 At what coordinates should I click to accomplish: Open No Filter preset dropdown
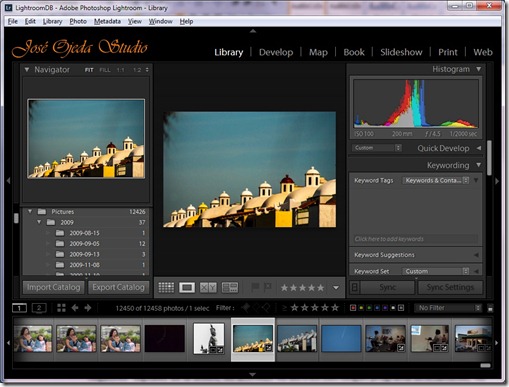pos(448,308)
